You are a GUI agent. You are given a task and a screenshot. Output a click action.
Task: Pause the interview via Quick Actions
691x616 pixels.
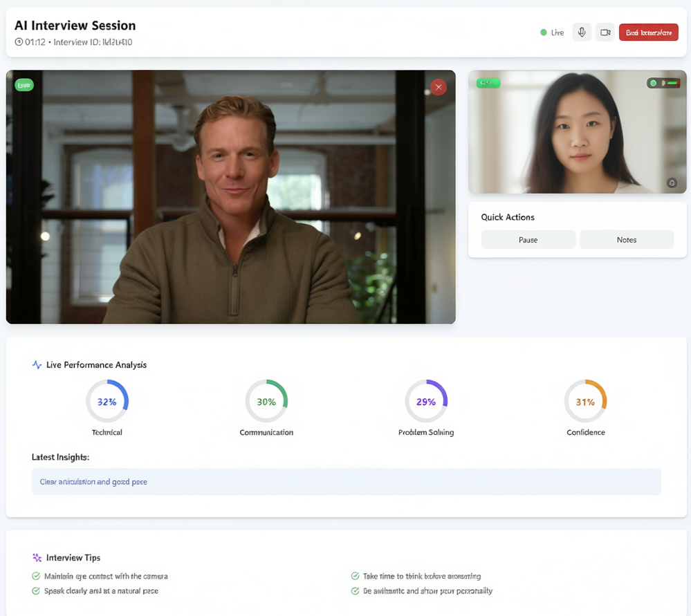(528, 239)
